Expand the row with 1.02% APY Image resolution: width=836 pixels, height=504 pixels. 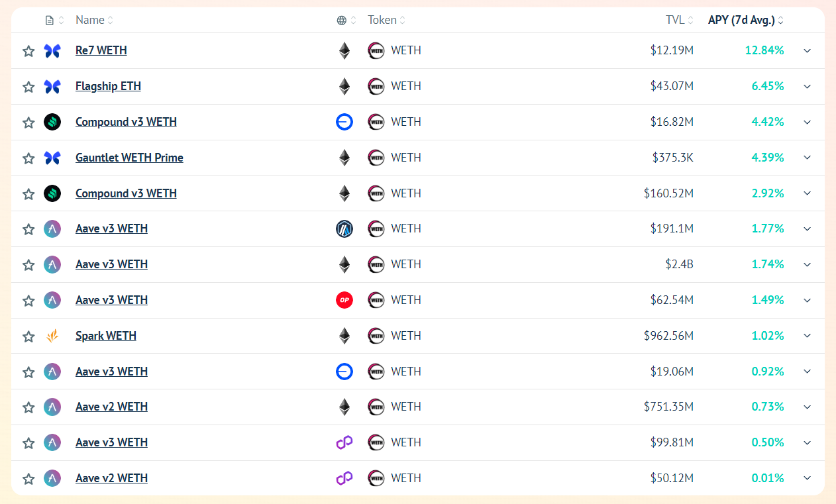807,336
